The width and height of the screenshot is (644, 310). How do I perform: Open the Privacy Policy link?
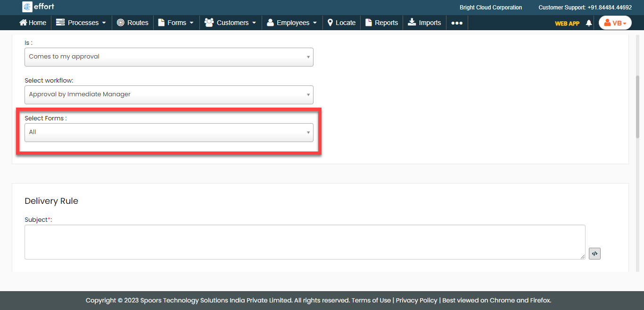pos(416,300)
